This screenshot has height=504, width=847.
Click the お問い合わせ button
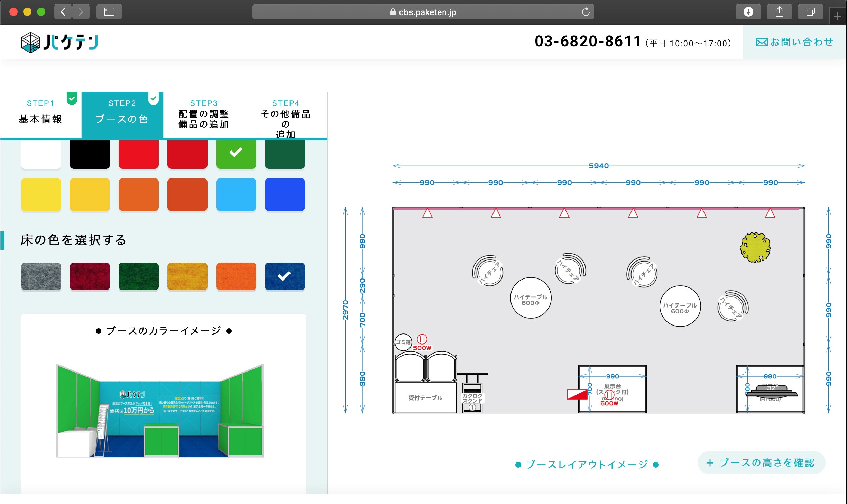click(x=793, y=42)
